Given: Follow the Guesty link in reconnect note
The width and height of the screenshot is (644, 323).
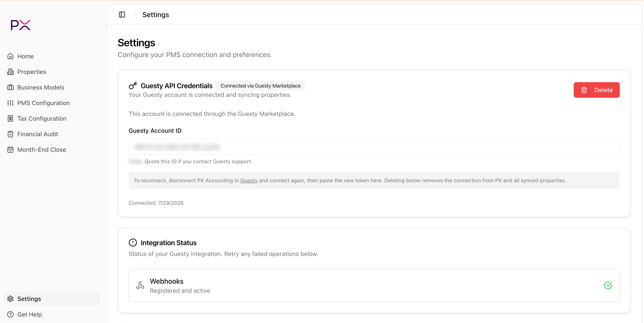Looking at the screenshot, I should click(249, 180).
